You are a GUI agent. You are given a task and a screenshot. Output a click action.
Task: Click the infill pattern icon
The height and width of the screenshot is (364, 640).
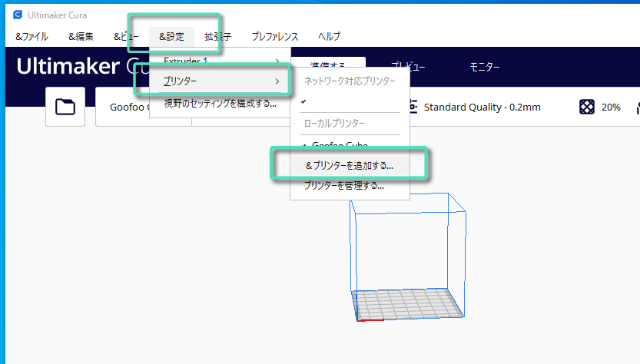click(x=587, y=107)
